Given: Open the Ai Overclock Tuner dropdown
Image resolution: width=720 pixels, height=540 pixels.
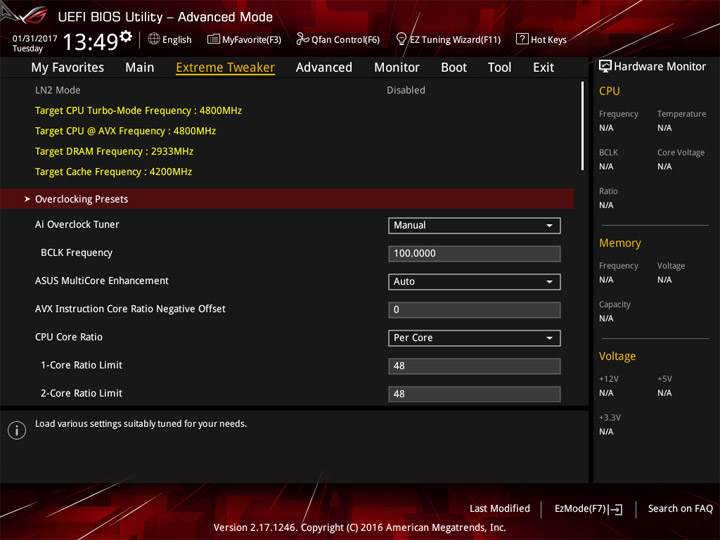Looking at the screenshot, I should [x=474, y=225].
